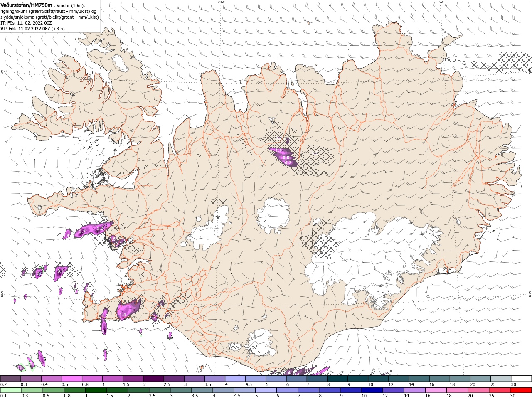Click the Veðurstofan/HM750m map title
This screenshot has width=532, height=399.
click(x=26, y=5)
